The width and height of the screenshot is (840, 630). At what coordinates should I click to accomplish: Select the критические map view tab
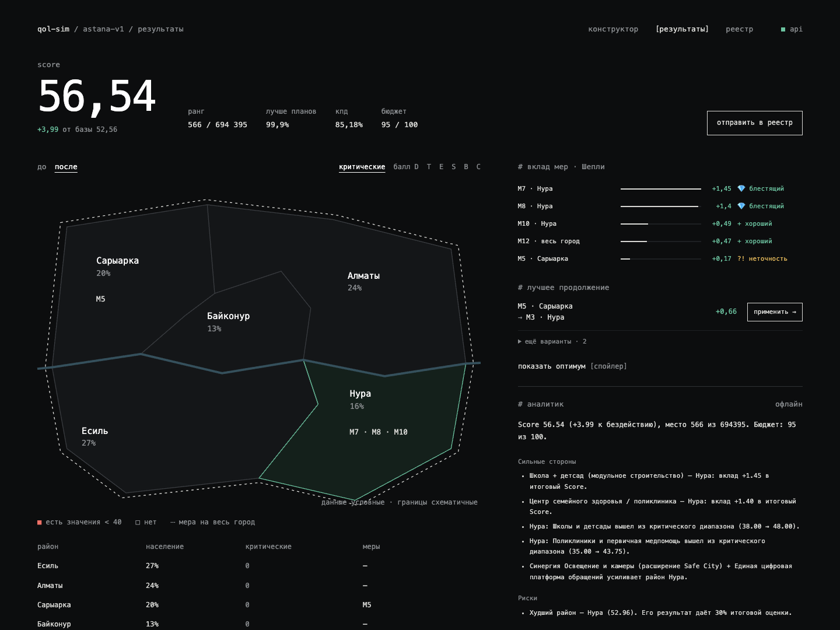362,167
